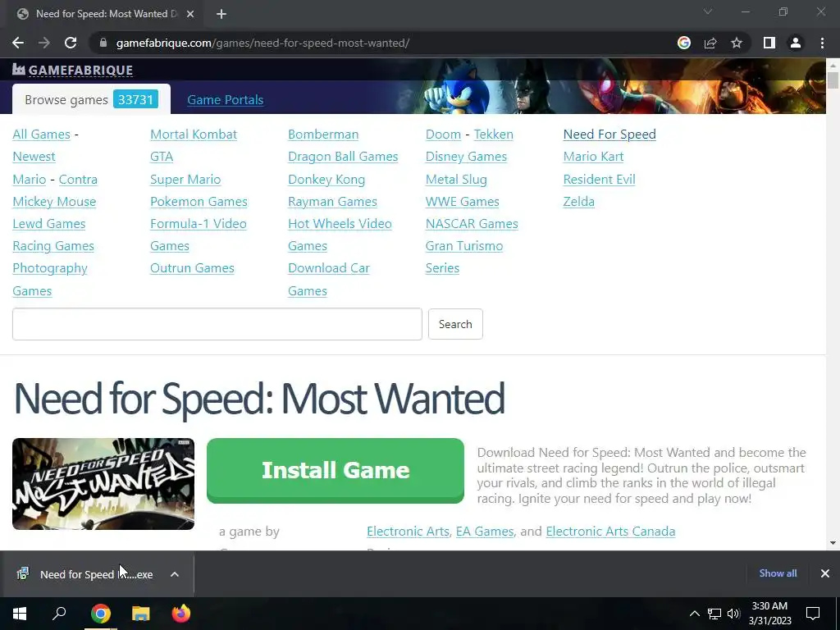Click the GameFabrique logo
840x630 pixels.
[73, 70]
